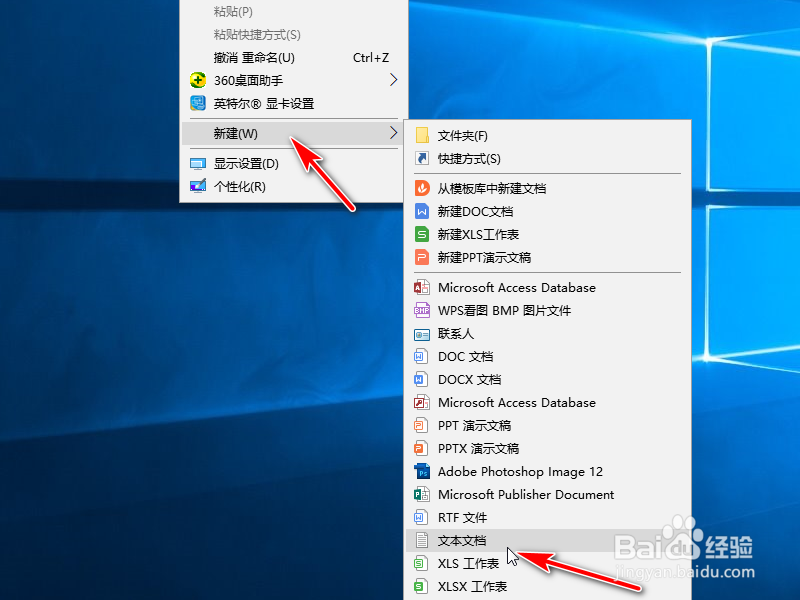Select 新建PPT演示文稿 entry
The image size is (800, 600).
pos(547,257)
